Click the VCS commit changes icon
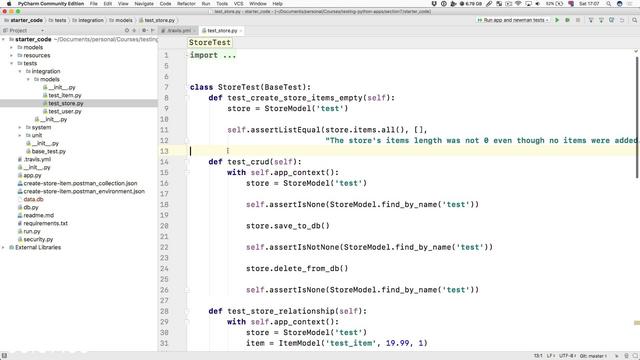The width and height of the screenshot is (640, 360). click(601, 20)
